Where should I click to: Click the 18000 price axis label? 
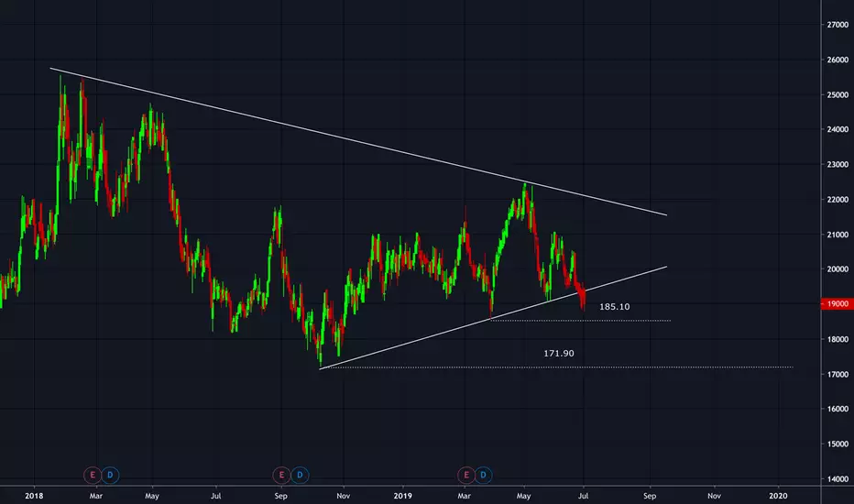[x=838, y=339]
